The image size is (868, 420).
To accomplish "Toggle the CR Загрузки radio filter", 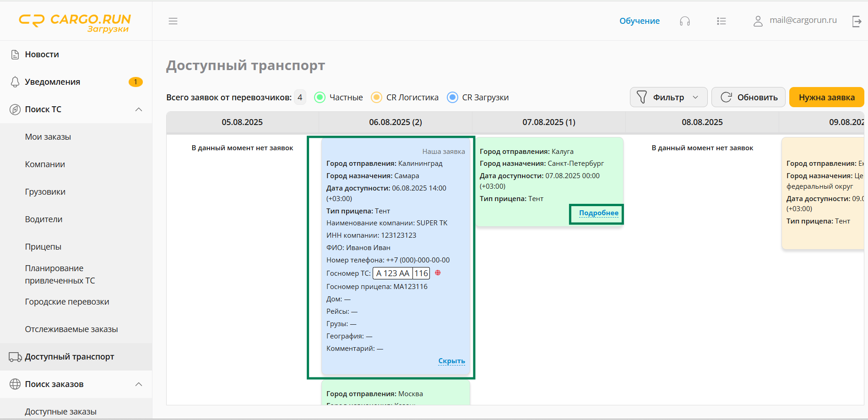I will (452, 98).
